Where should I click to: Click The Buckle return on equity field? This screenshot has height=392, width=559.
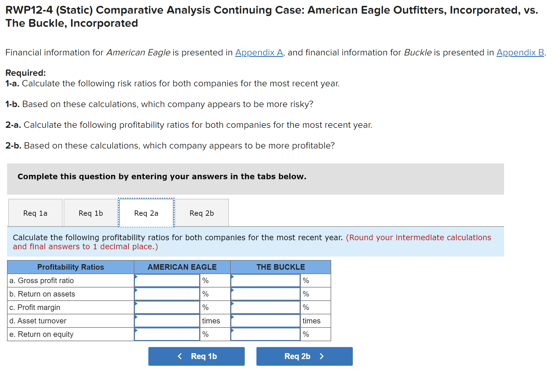click(265, 334)
